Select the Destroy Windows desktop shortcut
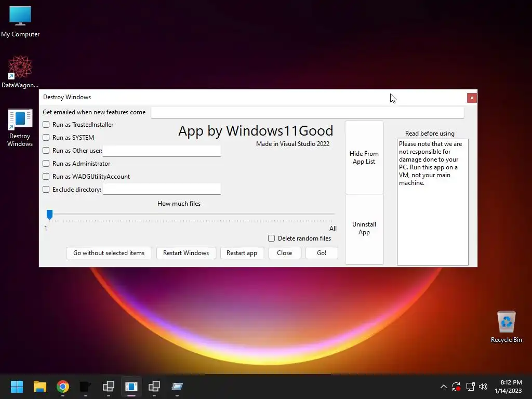The height and width of the screenshot is (399, 532). click(x=20, y=128)
